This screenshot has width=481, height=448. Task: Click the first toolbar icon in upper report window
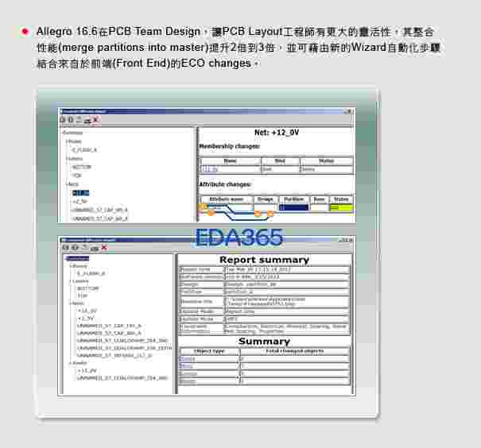tap(63, 119)
